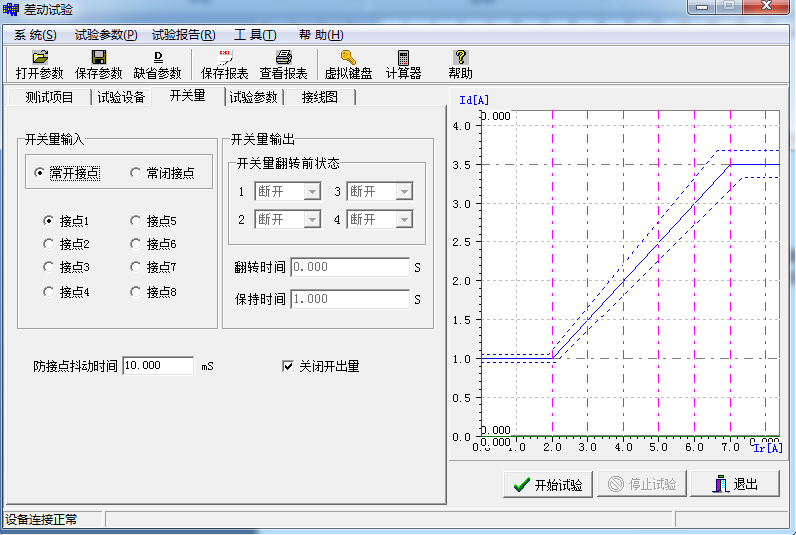Image resolution: width=796 pixels, height=535 pixels.
Task: Click the 防接点抖动时间 input field
Action: (157, 366)
